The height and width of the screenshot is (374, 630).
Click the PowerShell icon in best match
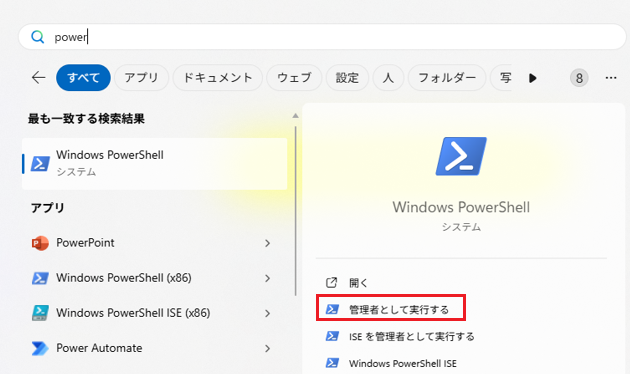click(40, 163)
